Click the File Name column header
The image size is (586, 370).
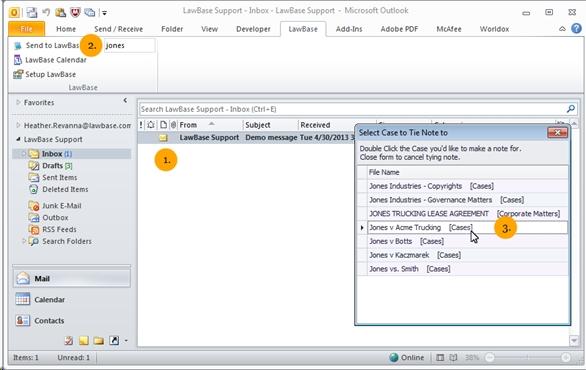(x=467, y=172)
